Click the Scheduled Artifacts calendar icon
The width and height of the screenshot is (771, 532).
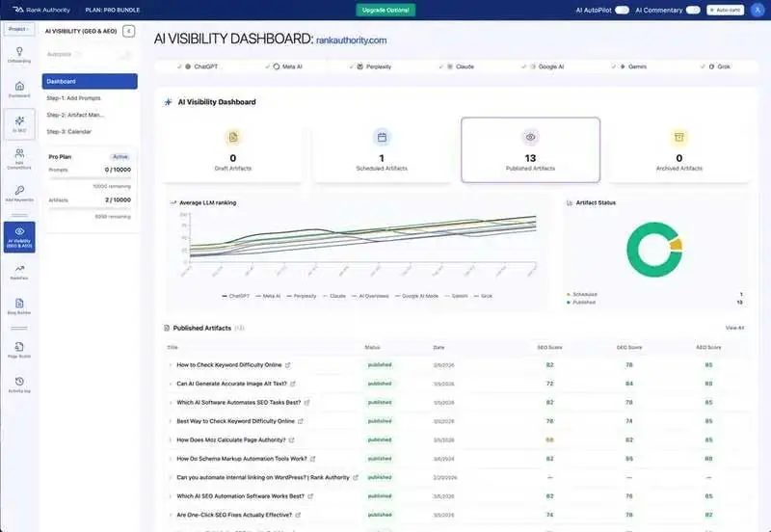(382, 137)
